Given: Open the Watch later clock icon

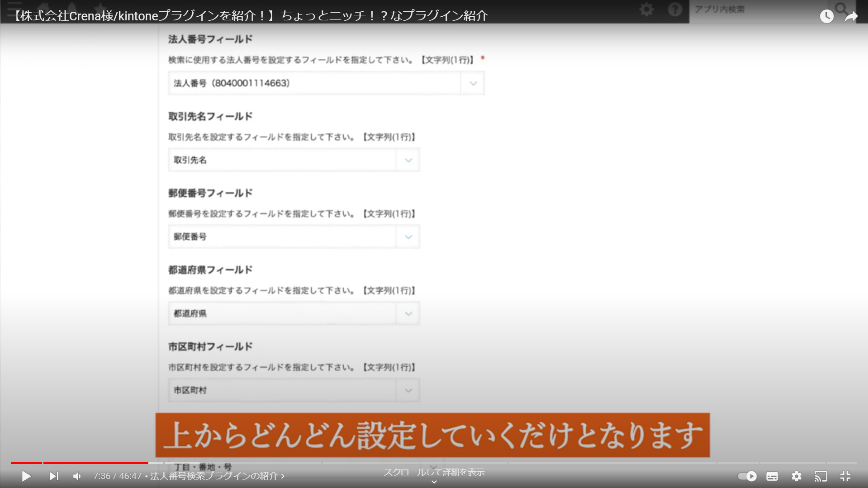Looking at the screenshot, I should pyautogui.click(x=826, y=16).
